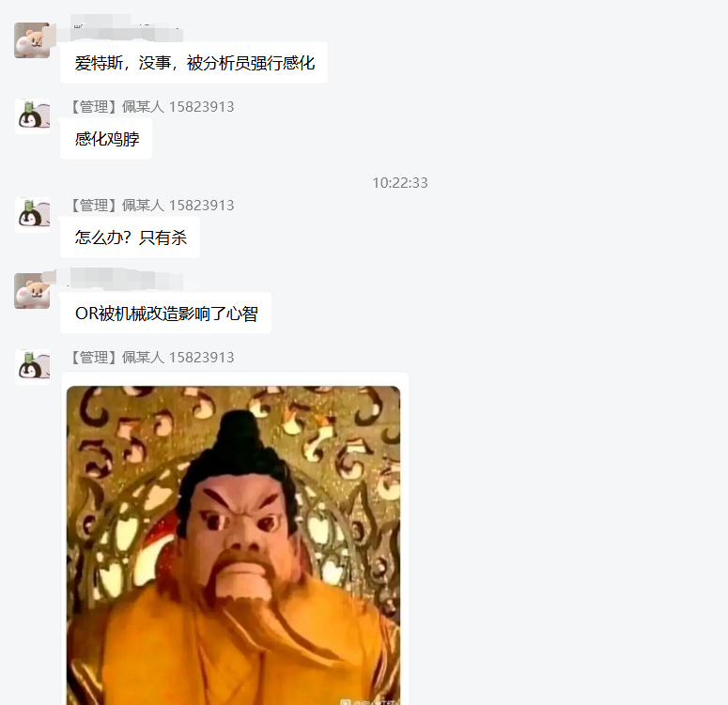Click the 【管理】 admin tag above '感化鸡脖'
728x705 pixels.
[93, 107]
